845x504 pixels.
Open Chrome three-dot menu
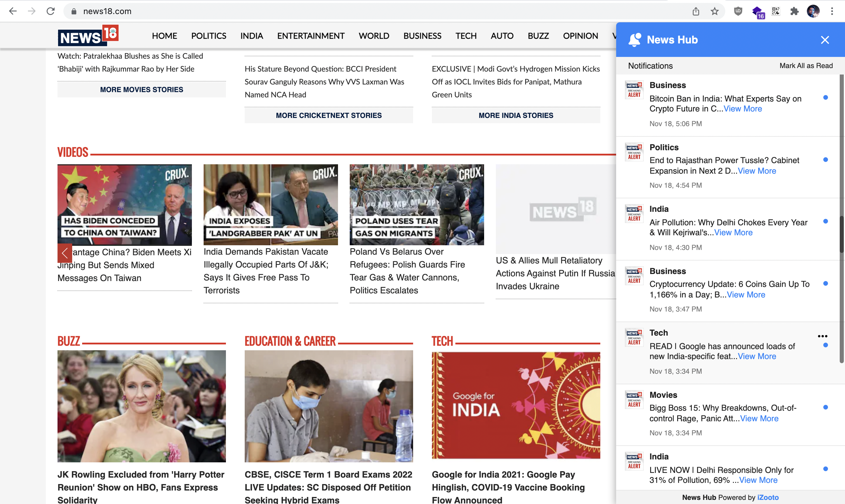coord(832,11)
